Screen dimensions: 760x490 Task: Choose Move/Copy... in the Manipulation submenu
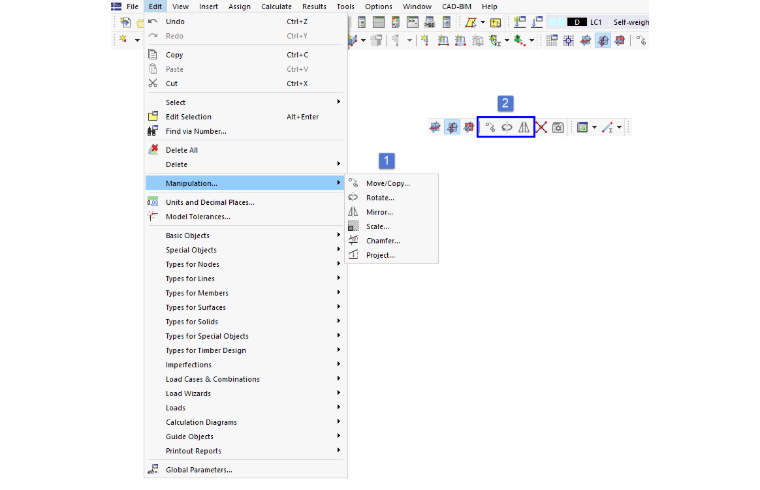[391, 183]
